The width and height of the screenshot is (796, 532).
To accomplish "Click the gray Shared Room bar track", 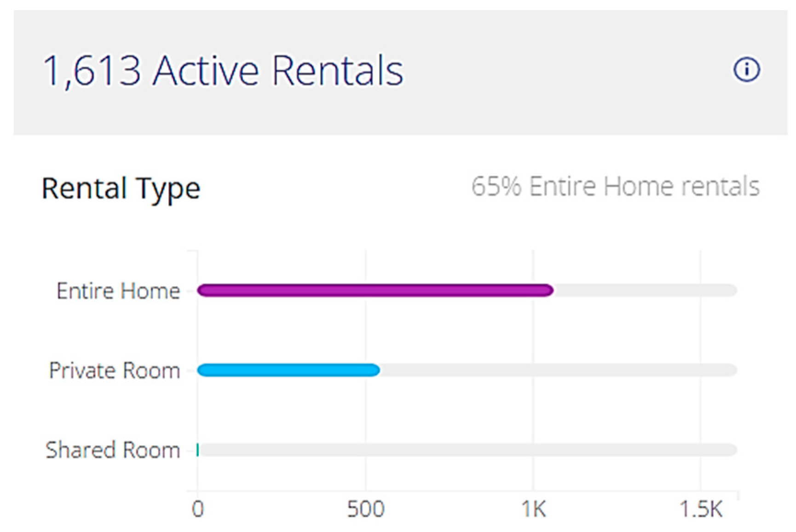I will click(467, 450).
